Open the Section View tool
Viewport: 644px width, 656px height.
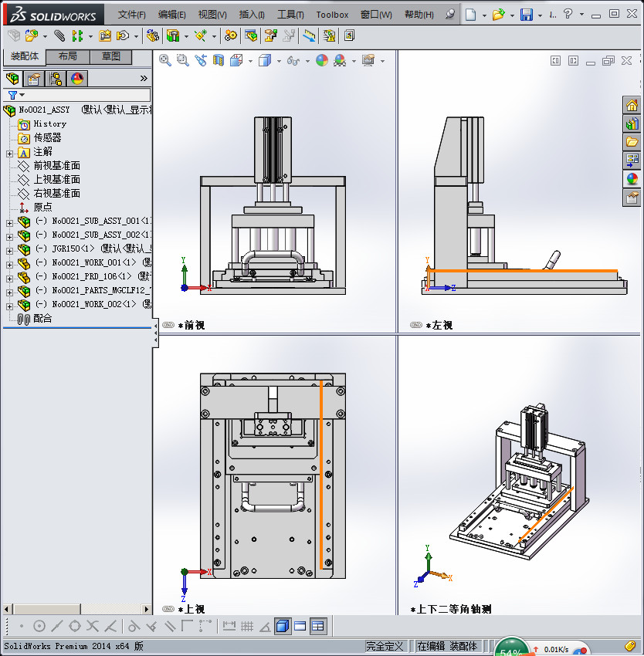pos(219,60)
